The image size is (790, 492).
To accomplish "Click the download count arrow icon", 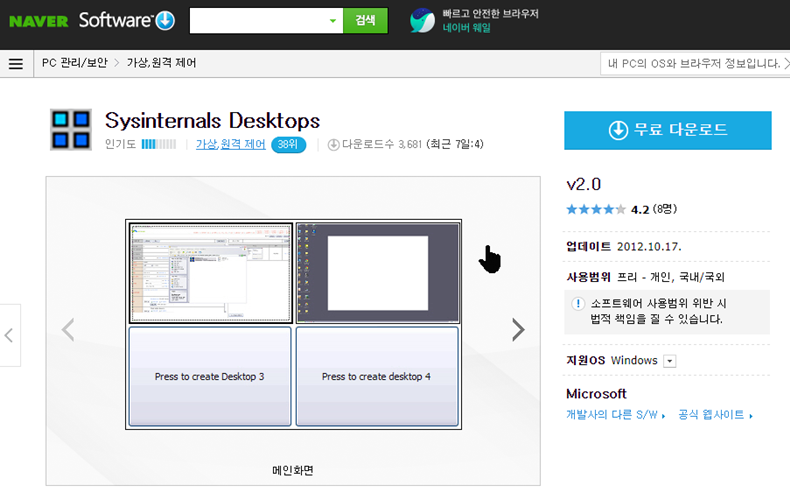I will [x=333, y=145].
